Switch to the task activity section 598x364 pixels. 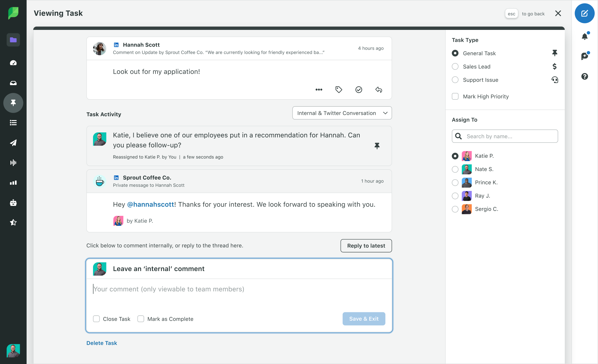(x=104, y=114)
